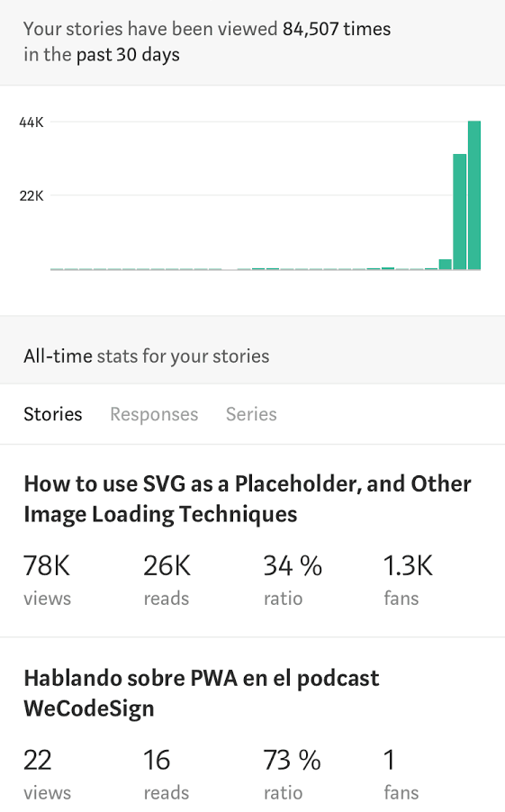Open the Responses tab
The height and width of the screenshot is (812, 505).
point(154,414)
